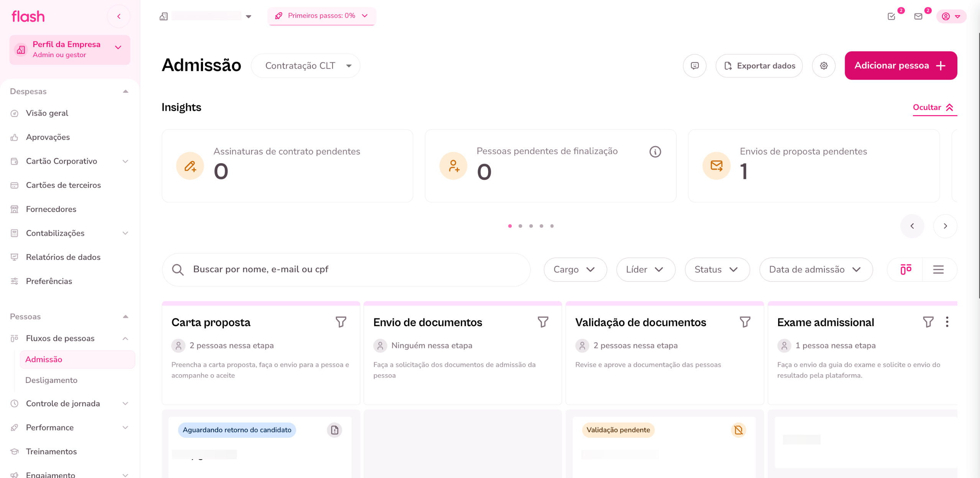Collapse Fluxos de pessoas submenu

pos(125,338)
